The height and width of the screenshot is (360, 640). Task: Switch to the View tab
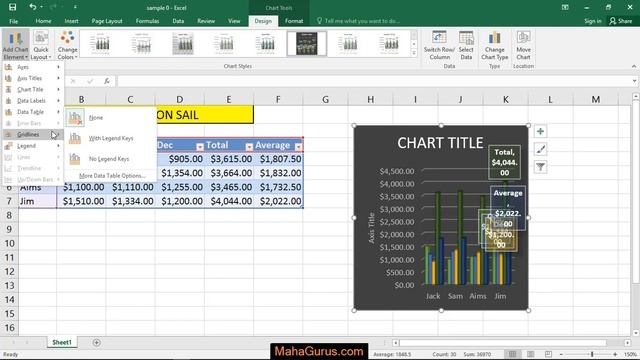pyautogui.click(x=234, y=21)
